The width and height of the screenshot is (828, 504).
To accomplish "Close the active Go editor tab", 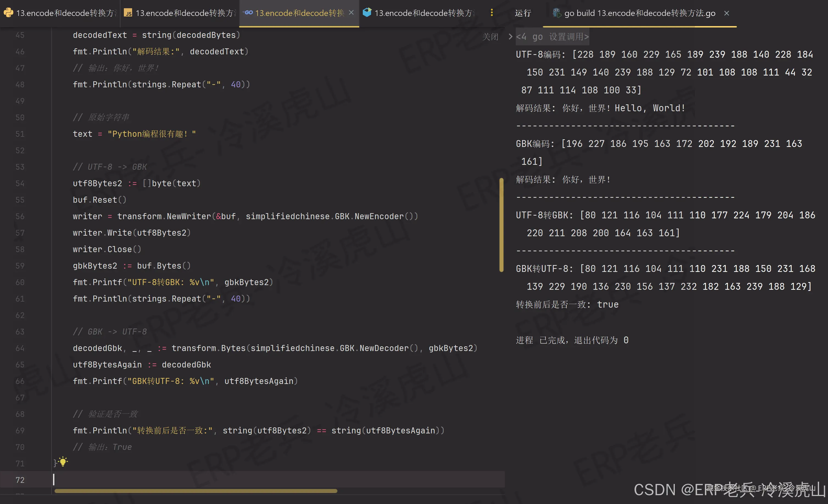I will pos(351,13).
